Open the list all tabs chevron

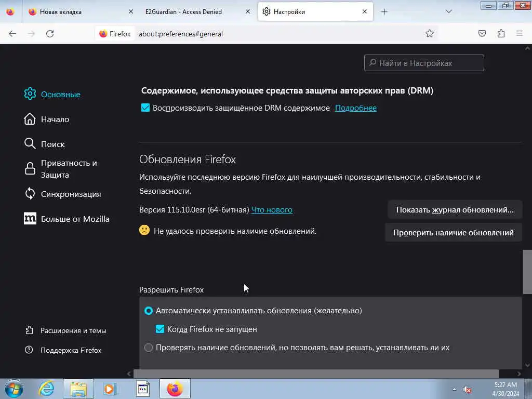pos(448,11)
